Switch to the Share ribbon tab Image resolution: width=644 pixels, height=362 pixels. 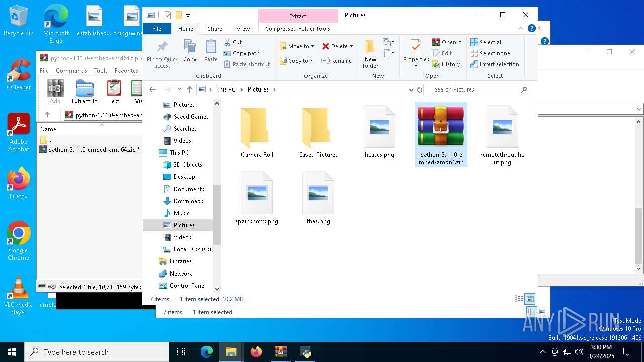pyautogui.click(x=215, y=29)
